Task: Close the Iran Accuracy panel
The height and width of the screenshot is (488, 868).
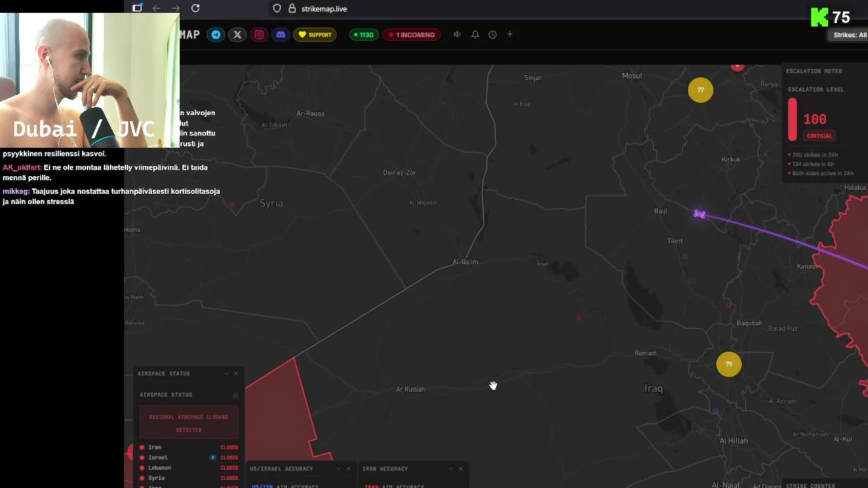Action: pyautogui.click(x=461, y=468)
